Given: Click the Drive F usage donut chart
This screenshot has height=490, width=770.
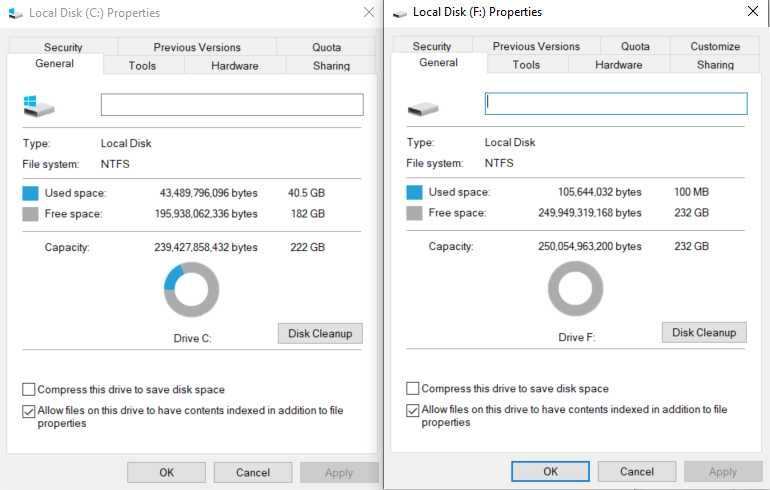Looking at the screenshot, I should (x=576, y=289).
